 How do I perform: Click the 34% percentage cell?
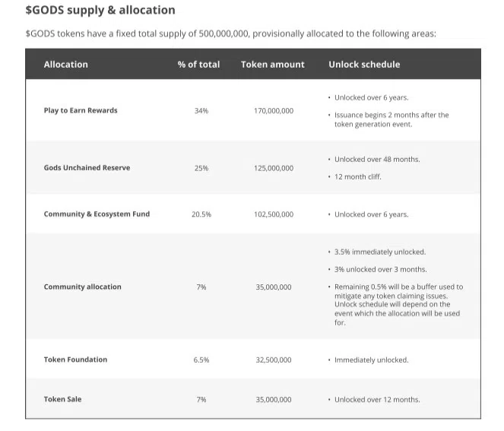point(201,111)
